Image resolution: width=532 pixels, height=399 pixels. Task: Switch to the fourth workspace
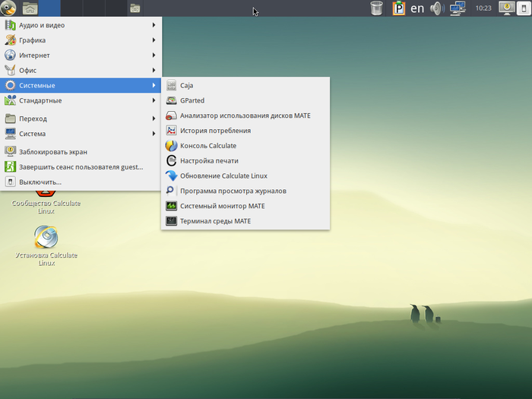(116, 8)
